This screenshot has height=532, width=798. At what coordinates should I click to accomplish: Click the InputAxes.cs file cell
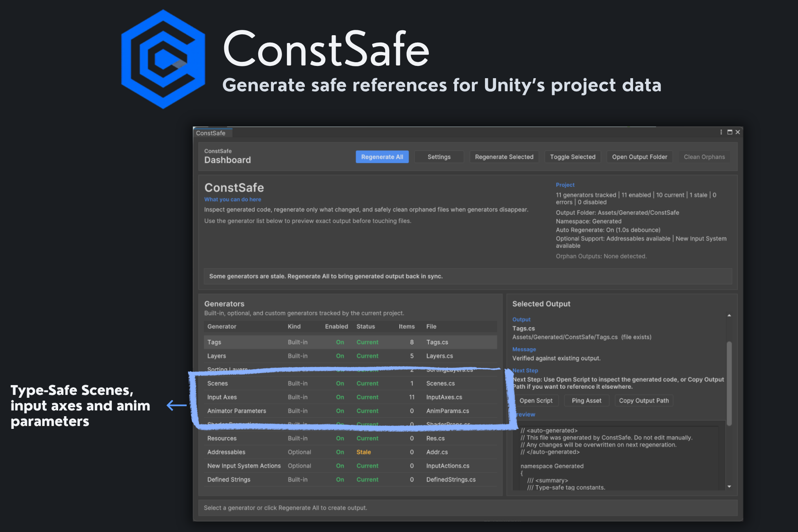pyautogui.click(x=444, y=397)
